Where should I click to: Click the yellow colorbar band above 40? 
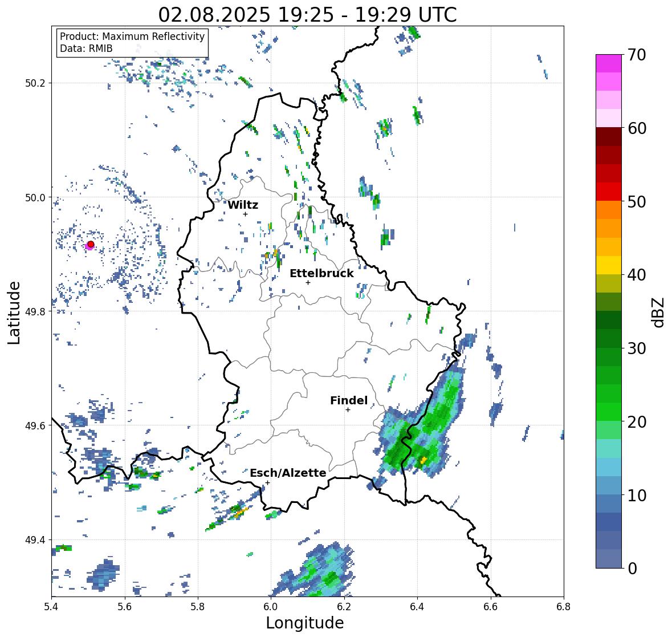tap(609, 265)
